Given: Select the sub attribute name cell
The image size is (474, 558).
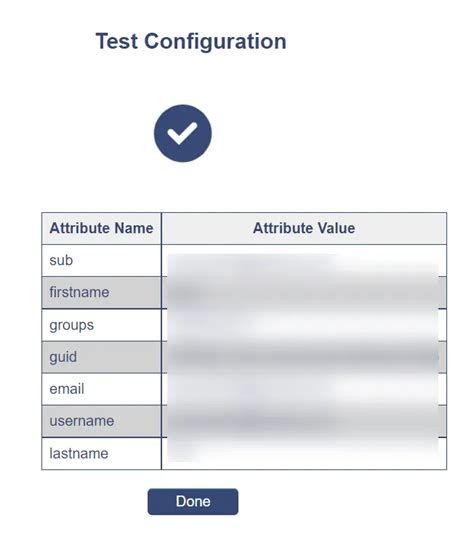Looking at the screenshot, I should (101, 260).
